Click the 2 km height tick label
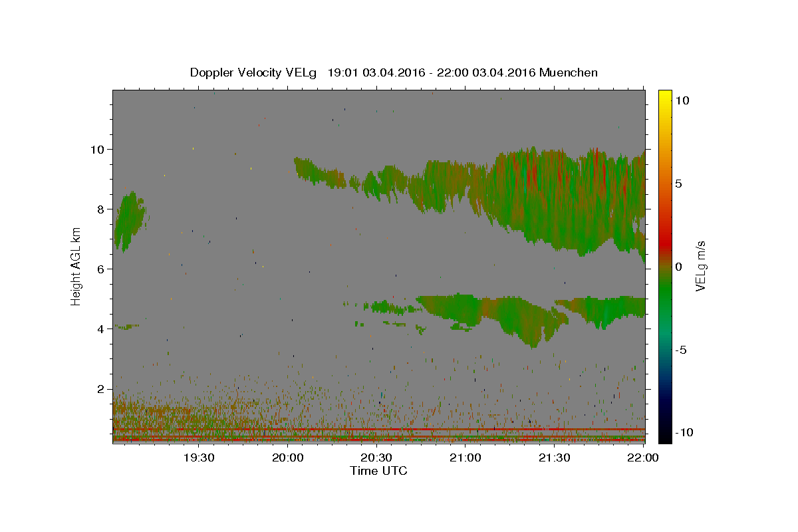This screenshot has height=532, width=798. (102, 389)
